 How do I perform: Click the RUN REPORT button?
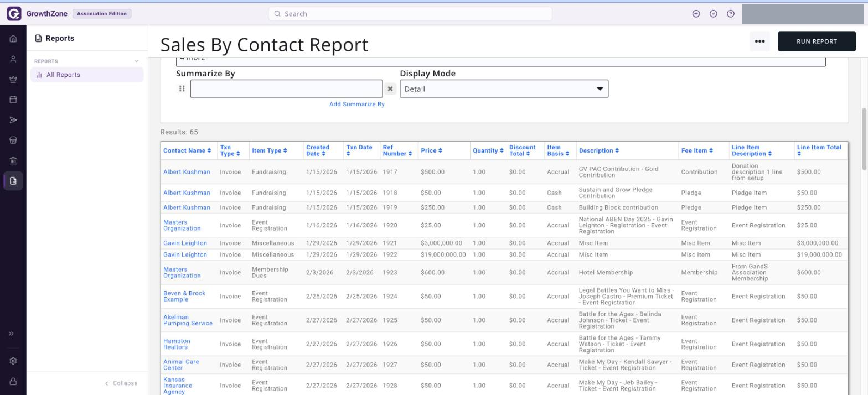click(x=817, y=41)
